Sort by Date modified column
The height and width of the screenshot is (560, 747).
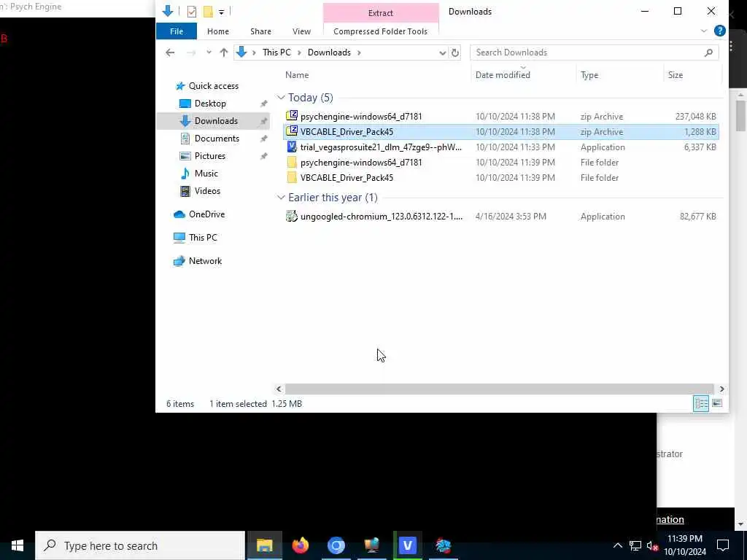click(x=503, y=75)
